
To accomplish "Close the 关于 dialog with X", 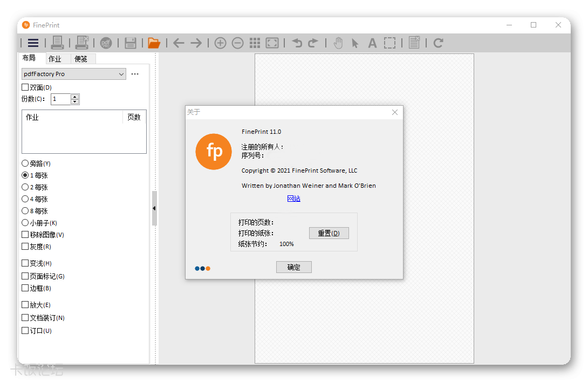I will point(395,112).
